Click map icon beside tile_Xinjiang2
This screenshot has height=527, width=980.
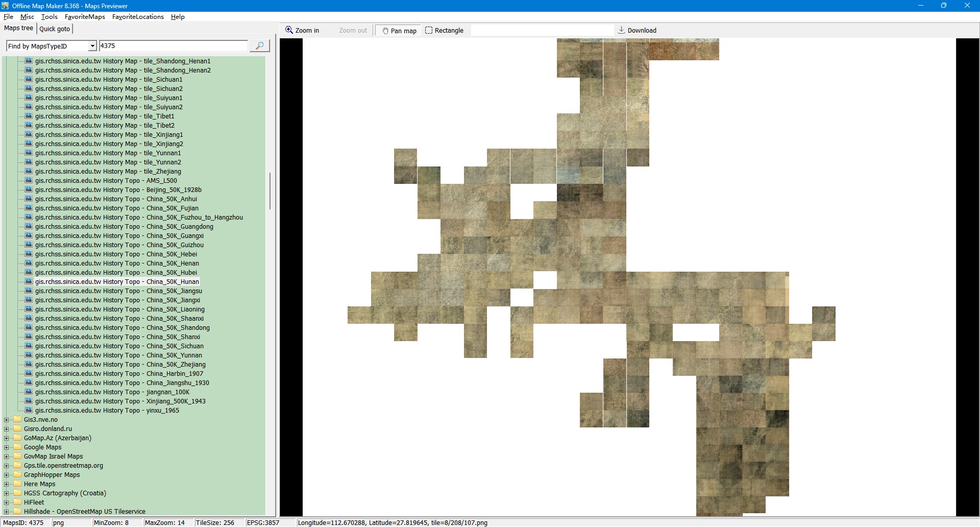29,144
